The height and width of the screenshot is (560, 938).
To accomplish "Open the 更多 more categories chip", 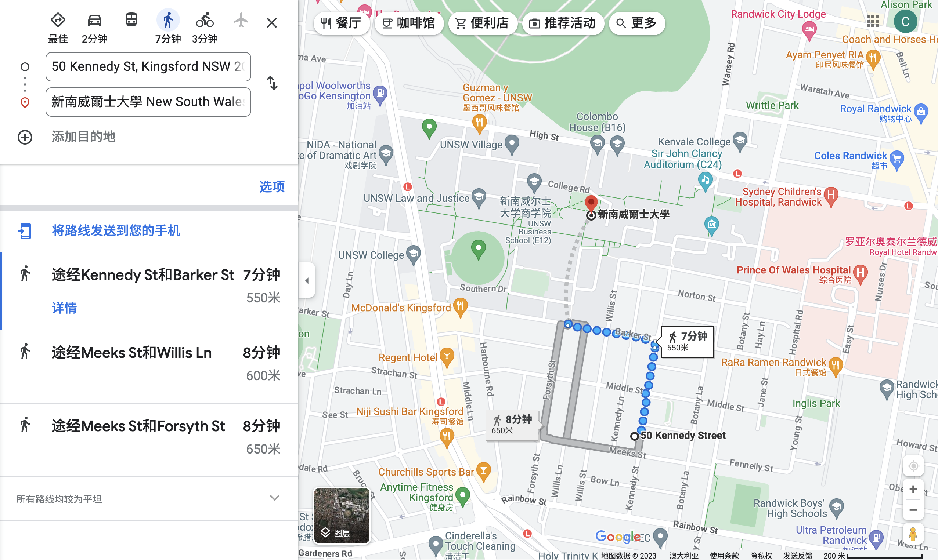I will pos(637,23).
